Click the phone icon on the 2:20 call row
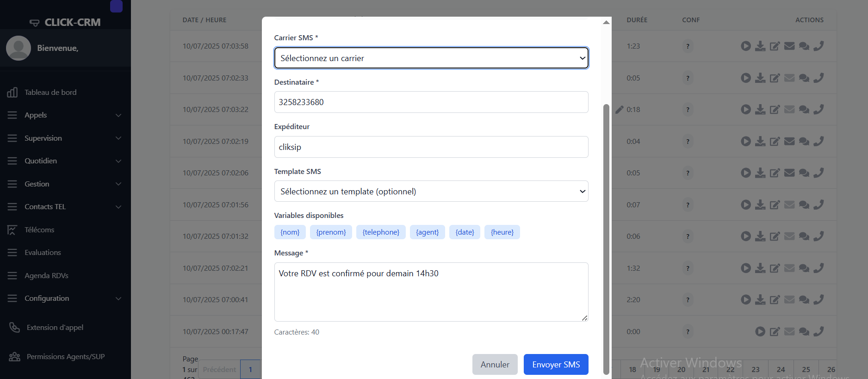Viewport: 868px width, 379px height. tap(818, 300)
